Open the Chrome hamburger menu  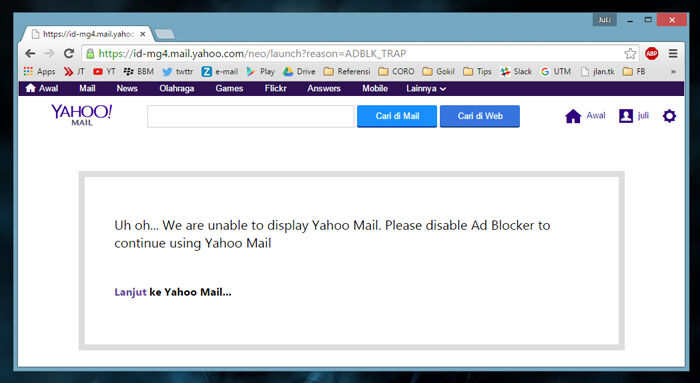pos(673,54)
